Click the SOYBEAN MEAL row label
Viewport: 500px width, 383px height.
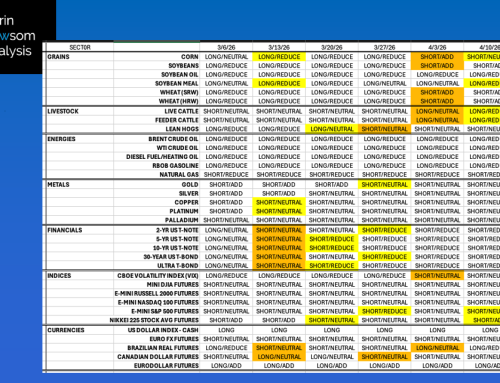tap(177, 84)
